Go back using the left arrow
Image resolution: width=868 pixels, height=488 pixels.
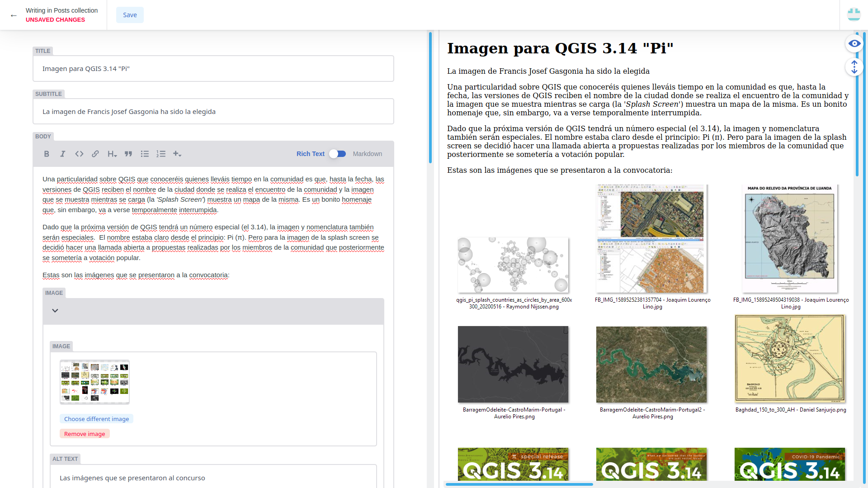tap(14, 15)
